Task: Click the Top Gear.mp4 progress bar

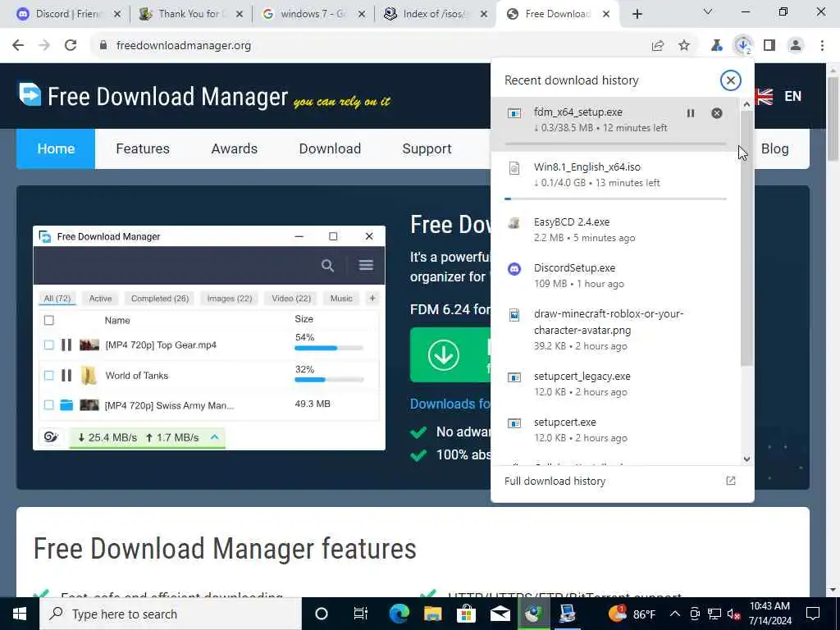Action: tap(329, 348)
